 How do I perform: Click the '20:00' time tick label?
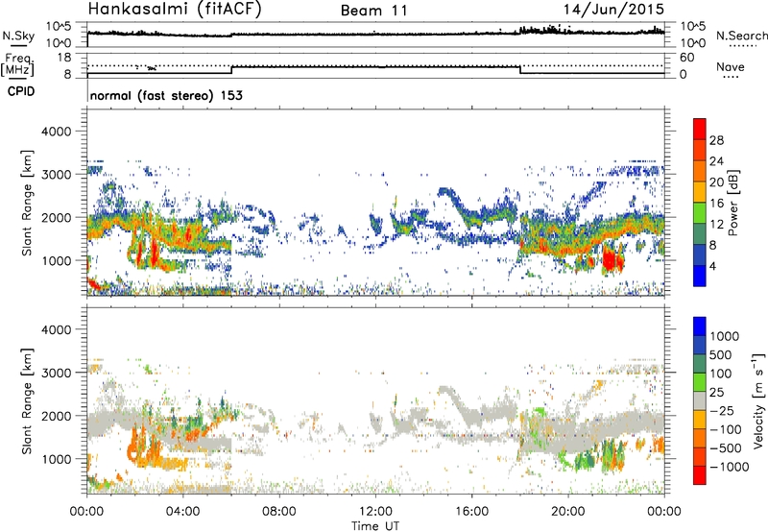click(x=568, y=512)
